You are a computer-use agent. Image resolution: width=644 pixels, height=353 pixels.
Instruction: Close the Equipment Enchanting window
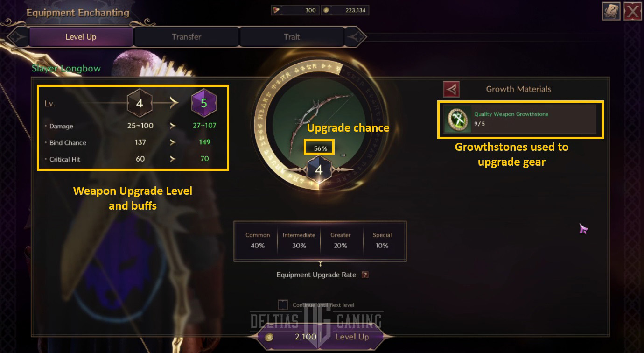coord(633,11)
